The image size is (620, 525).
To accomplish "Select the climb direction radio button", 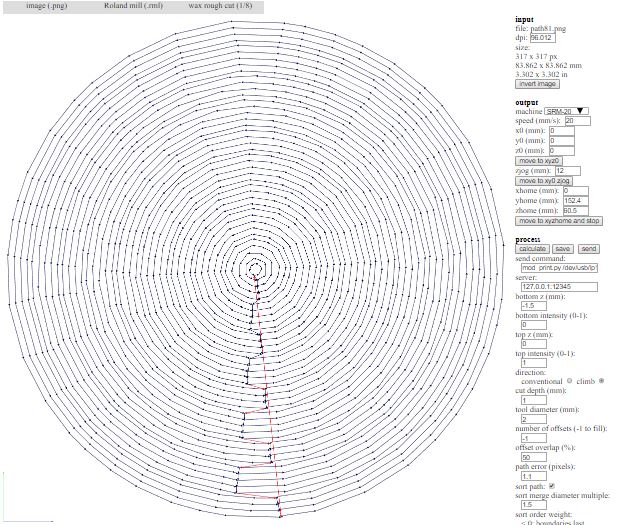I will (601, 381).
